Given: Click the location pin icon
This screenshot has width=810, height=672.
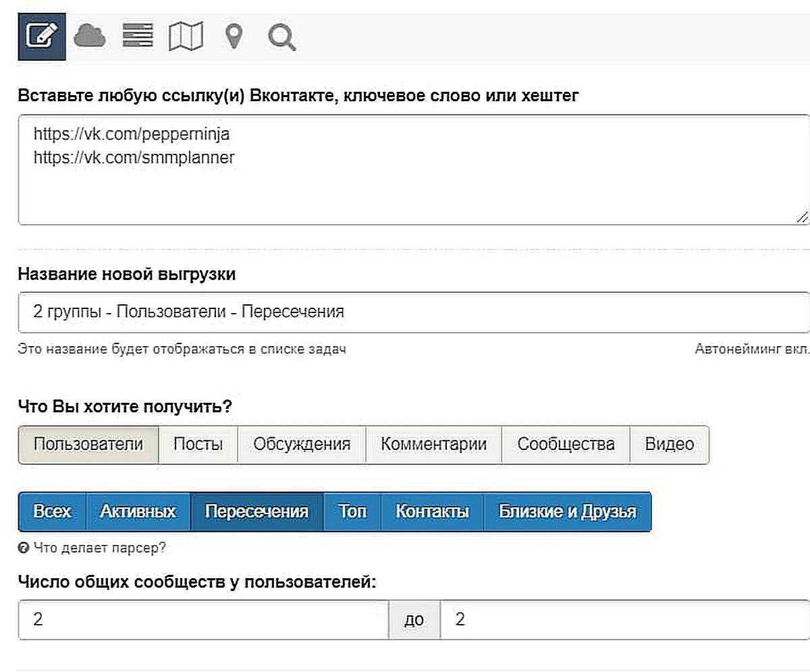Looking at the screenshot, I should coord(234,37).
